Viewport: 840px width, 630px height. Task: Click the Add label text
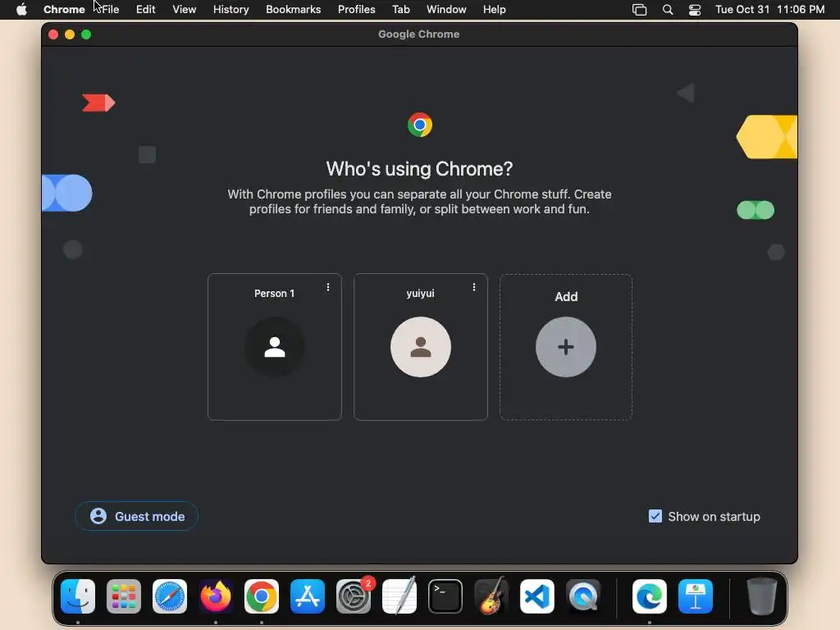coord(566,296)
